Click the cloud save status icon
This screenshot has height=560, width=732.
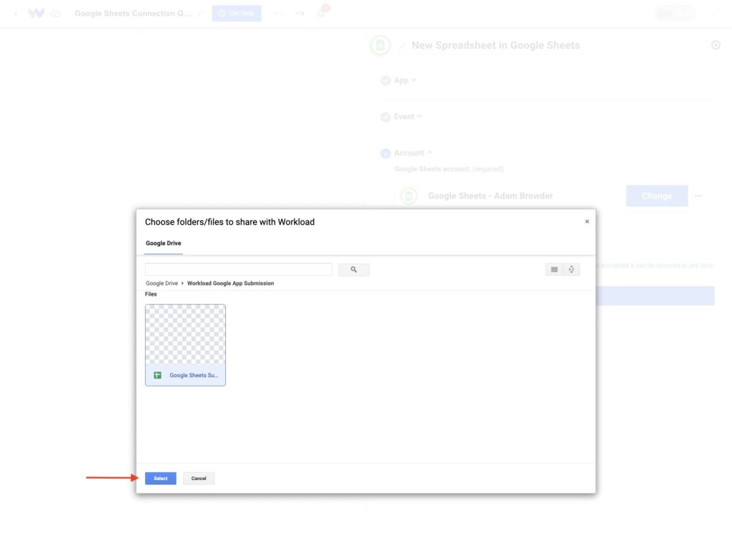coord(56,14)
